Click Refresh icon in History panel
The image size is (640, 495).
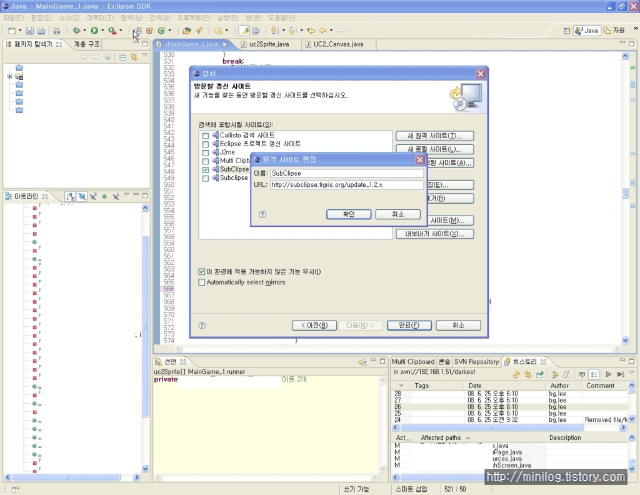516,375
